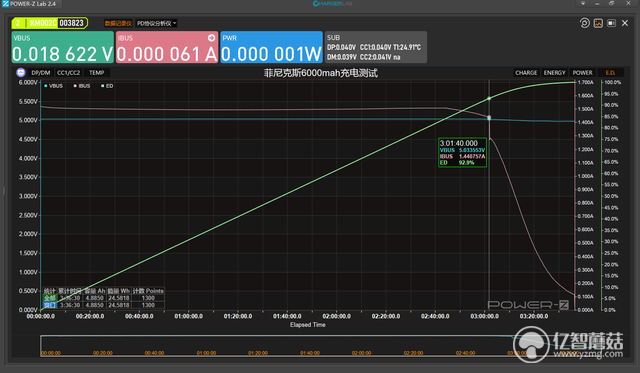Image resolution: width=640 pixels, height=373 pixels.
Task: Toggle VBUS legend entry in chart
Action: point(53,86)
